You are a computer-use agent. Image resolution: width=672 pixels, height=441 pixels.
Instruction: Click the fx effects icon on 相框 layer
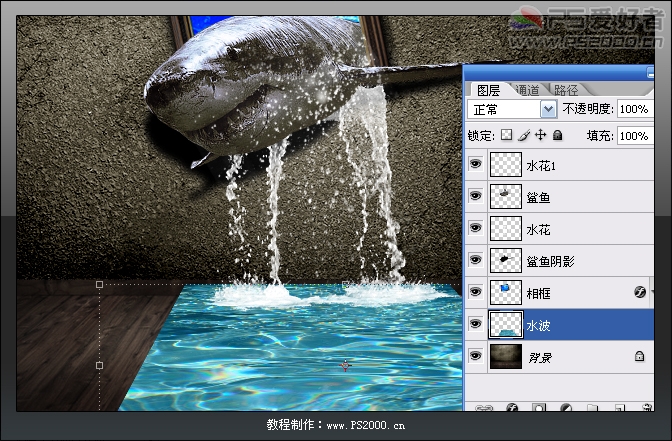point(640,292)
